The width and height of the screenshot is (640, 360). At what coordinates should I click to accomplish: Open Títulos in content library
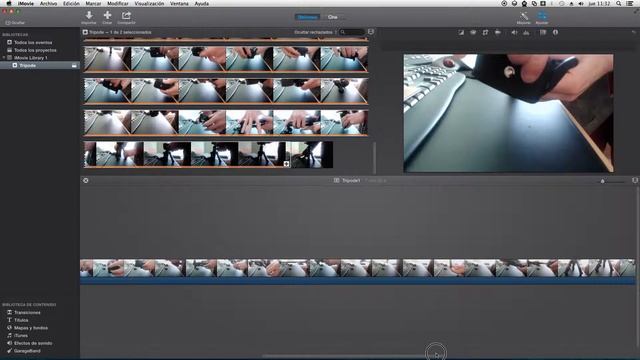21,320
